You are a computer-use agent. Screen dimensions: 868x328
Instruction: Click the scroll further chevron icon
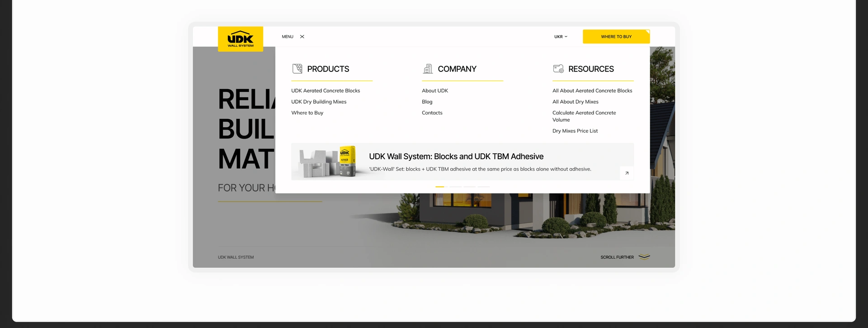[x=644, y=257]
